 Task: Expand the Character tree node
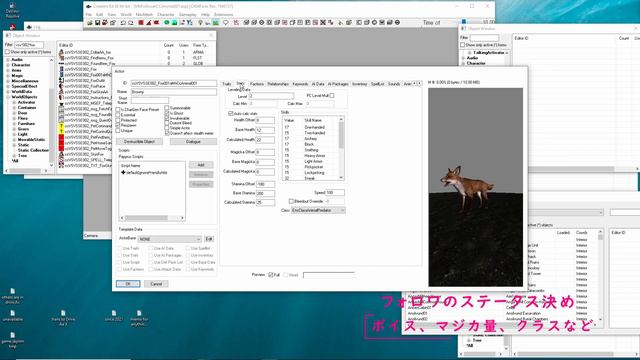(8, 65)
